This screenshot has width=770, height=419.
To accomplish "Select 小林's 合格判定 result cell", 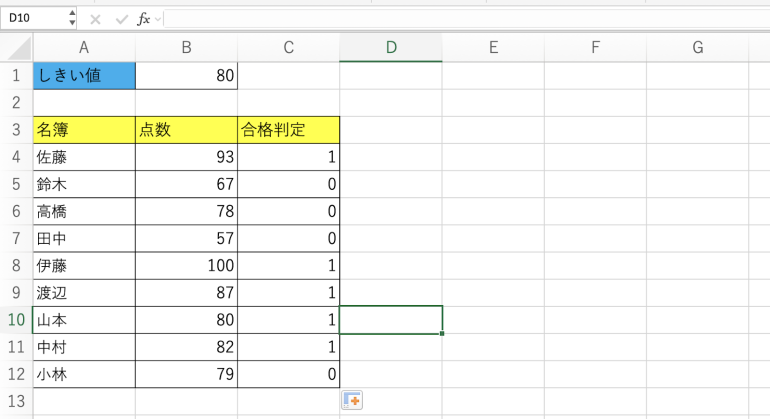I will pyautogui.click(x=288, y=374).
